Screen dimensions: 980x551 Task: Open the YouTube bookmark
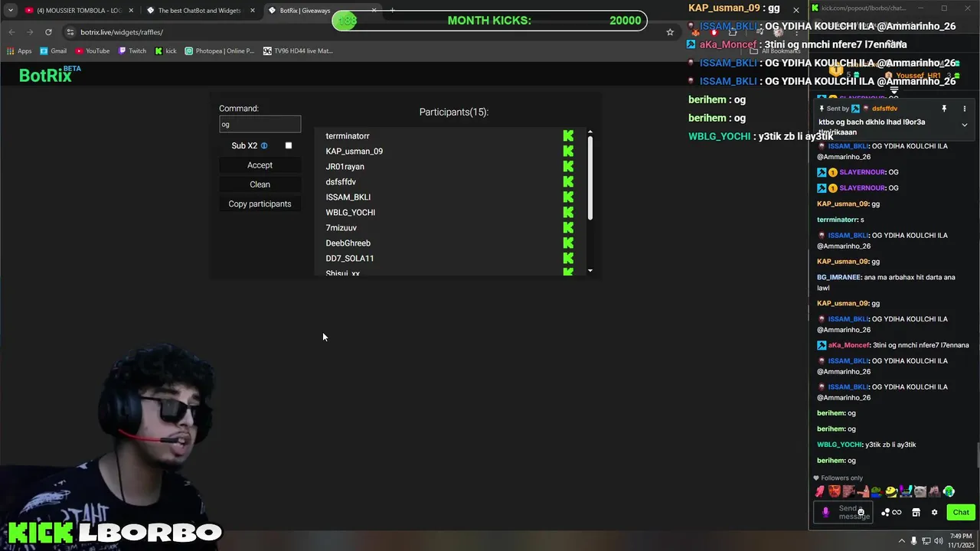(x=93, y=51)
